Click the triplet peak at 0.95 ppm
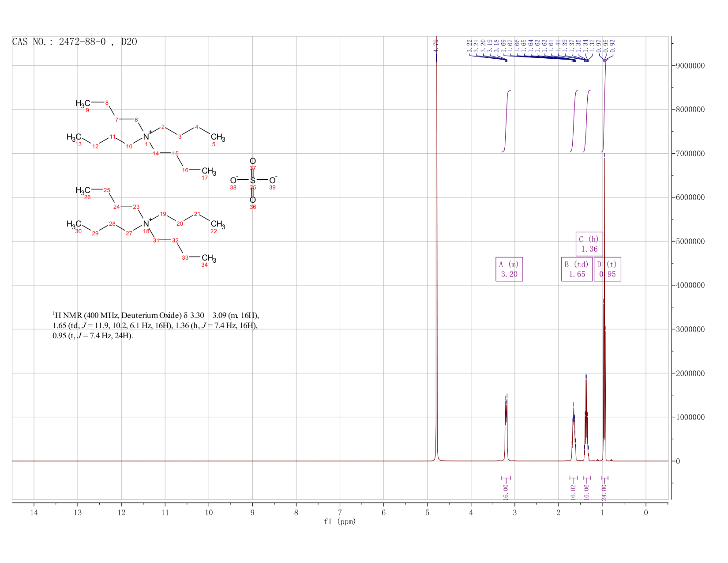Viewport: 728px width, 563px height. pos(604,309)
